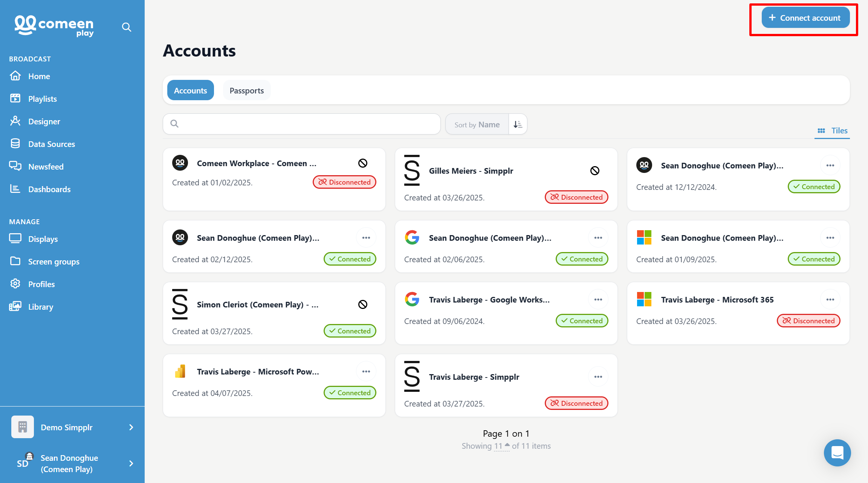Click the SD user avatar
The width and height of the screenshot is (868, 483).
click(23, 463)
